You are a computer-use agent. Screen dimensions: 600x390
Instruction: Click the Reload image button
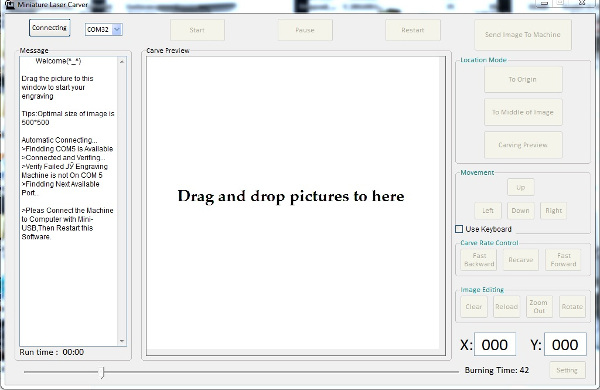click(x=507, y=307)
